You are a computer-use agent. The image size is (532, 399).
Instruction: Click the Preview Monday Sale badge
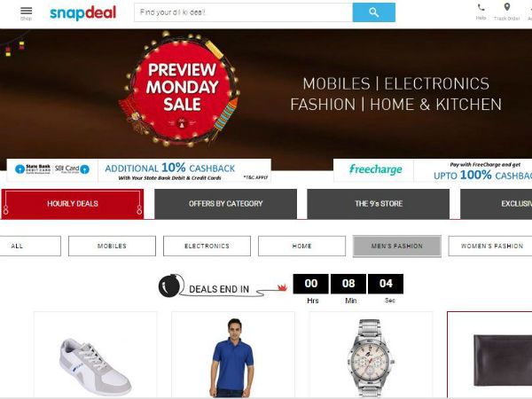click(182, 90)
